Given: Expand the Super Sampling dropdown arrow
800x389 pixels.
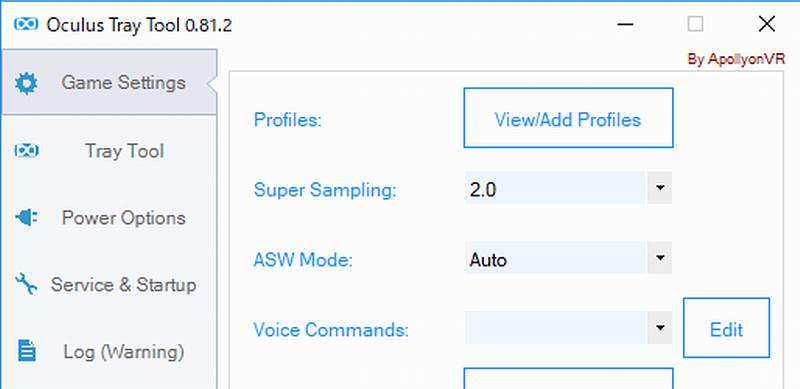Looking at the screenshot, I should point(660,188).
